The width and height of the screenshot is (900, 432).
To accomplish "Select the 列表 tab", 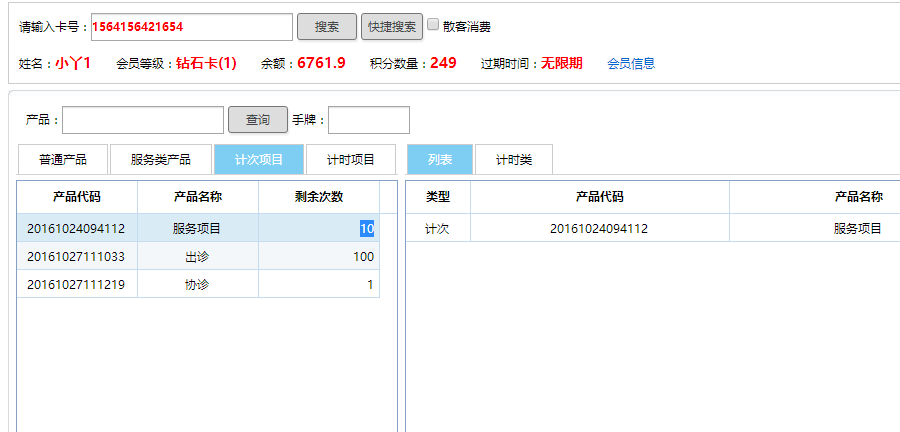I will pos(440,159).
